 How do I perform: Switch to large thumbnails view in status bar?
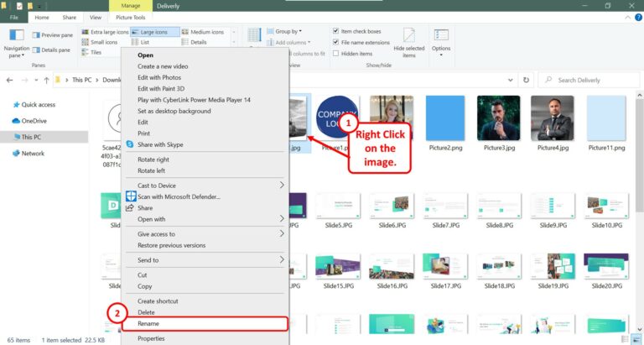(636, 340)
